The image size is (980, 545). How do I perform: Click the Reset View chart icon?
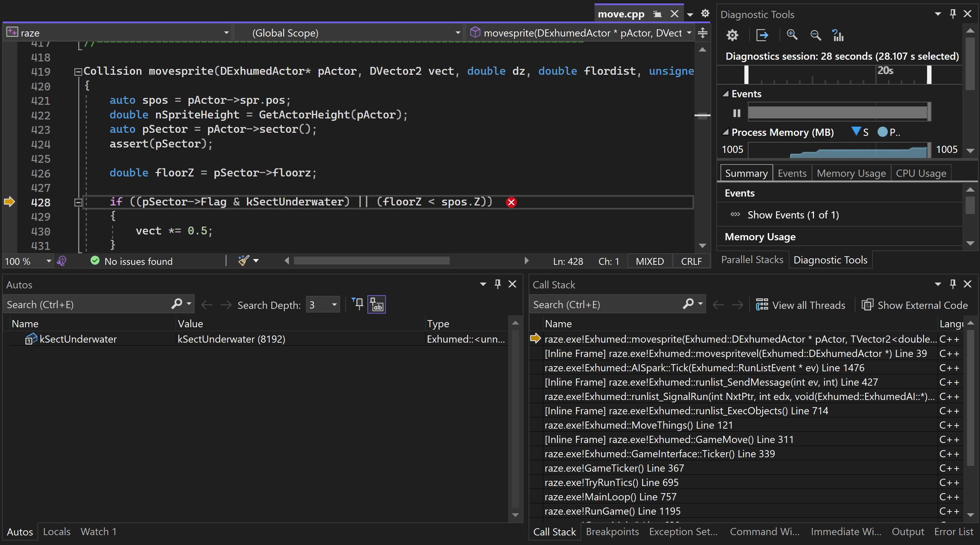[838, 35]
